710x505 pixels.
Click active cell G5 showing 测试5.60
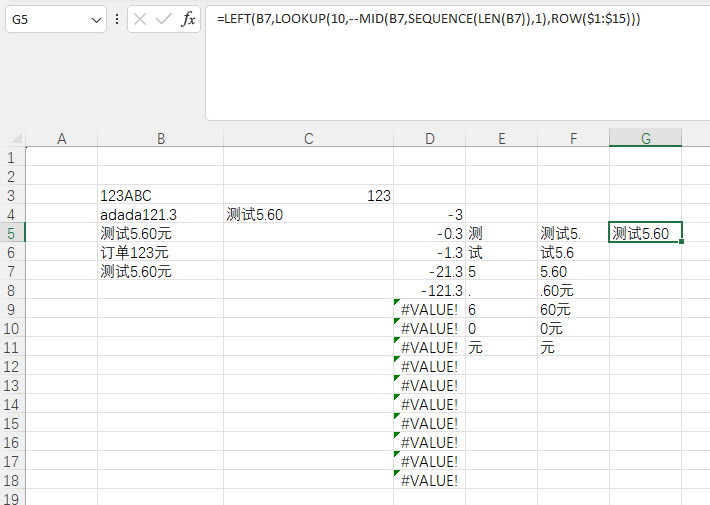pyautogui.click(x=645, y=233)
